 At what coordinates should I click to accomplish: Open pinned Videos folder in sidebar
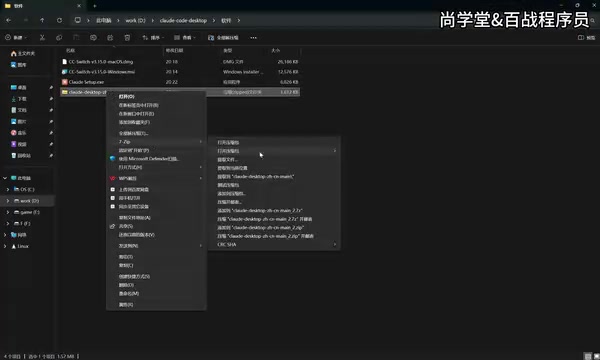pyautogui.click(x=18, y=144)
